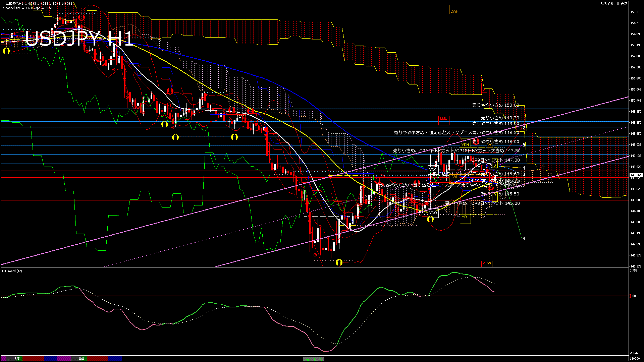The width and height of the screenshot is (644, 362).
Task: Click the red down-arrow signal at the chart's top-left high
Action: [81, 17]
